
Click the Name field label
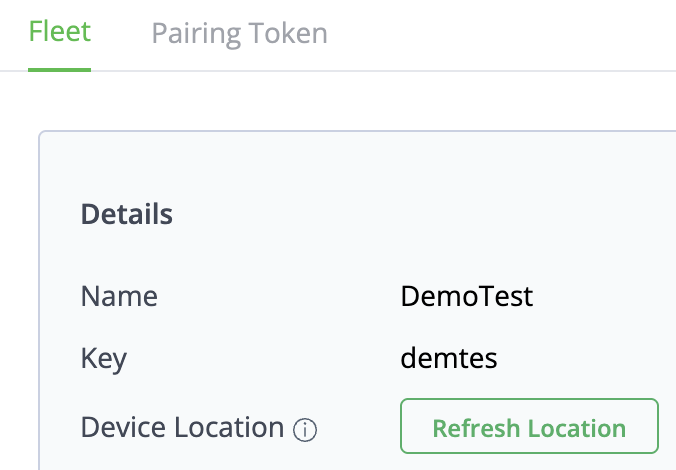(119, 296)
